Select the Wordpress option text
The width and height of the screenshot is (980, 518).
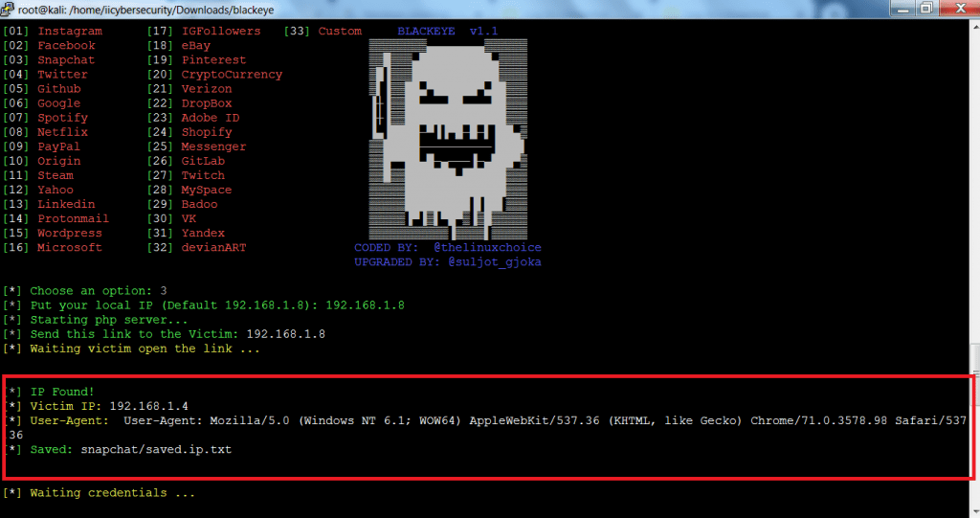pos(69,232)
